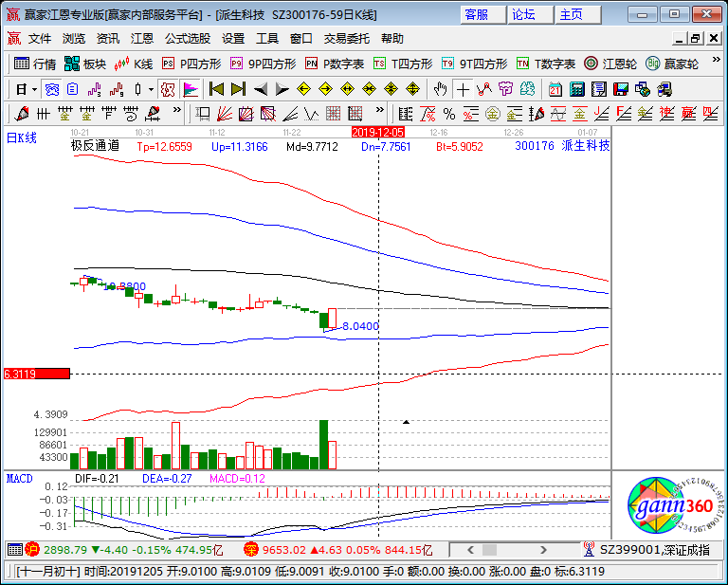Select the red dotted grid tool
The height and width of the screenshot is (585, 728).
334,113
